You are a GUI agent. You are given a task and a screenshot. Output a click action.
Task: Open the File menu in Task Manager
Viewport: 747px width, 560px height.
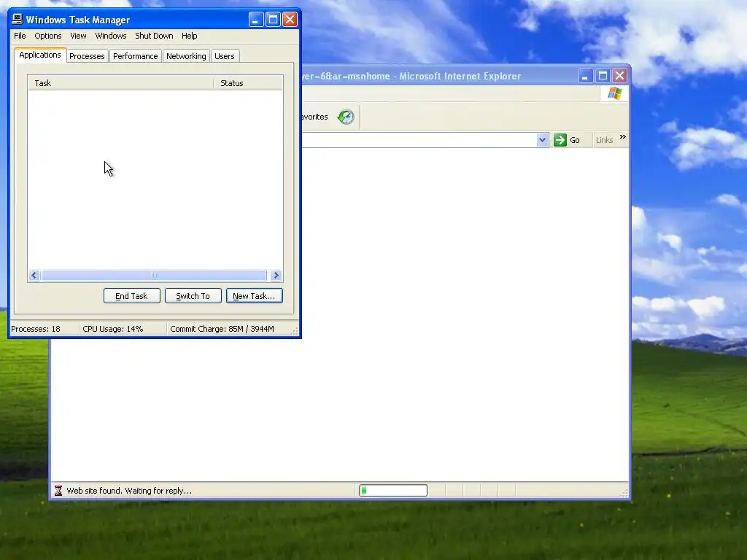[x=20, y=36]
